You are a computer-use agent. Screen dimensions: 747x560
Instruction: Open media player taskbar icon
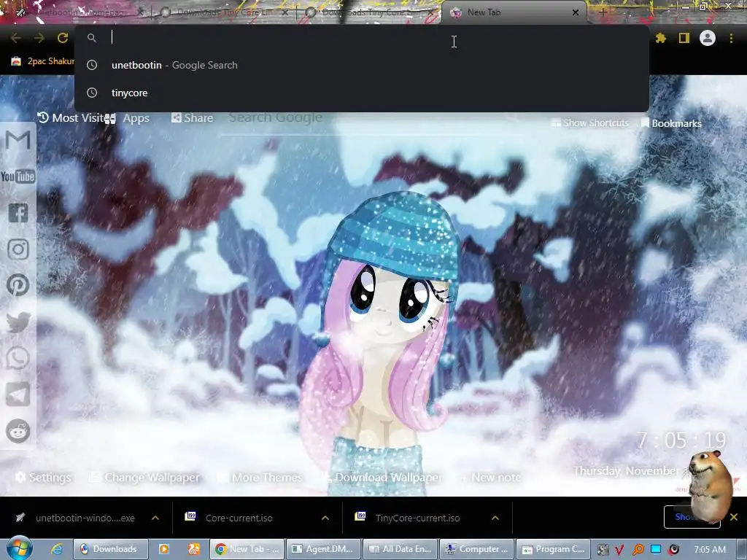tap(164, 549)
